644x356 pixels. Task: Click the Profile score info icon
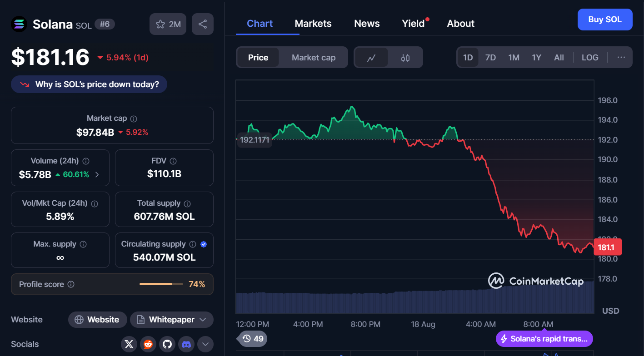(71, 284)
